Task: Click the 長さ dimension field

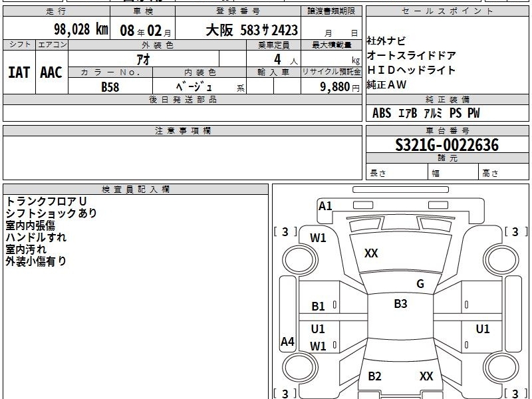Action: tap(396, 173)
